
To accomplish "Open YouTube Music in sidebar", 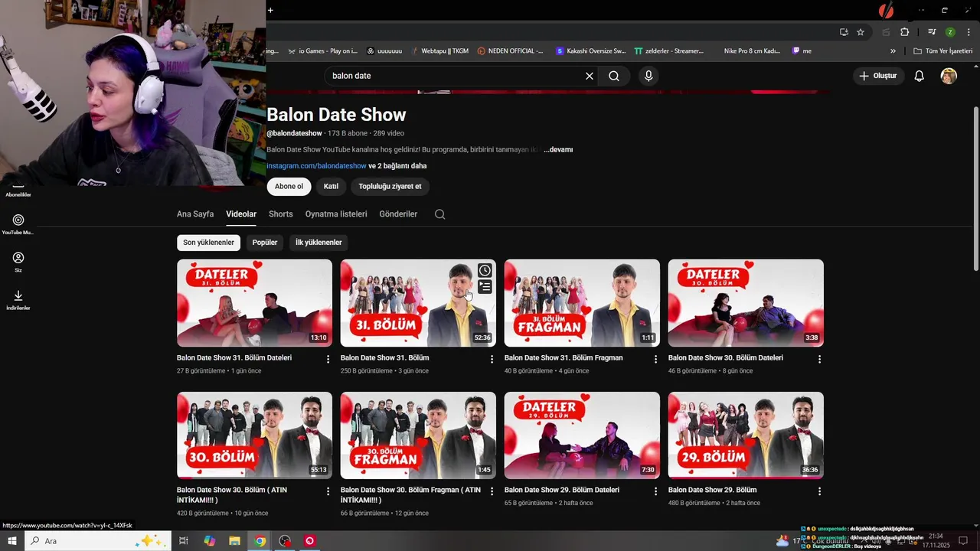I will (x=18, y=223).
